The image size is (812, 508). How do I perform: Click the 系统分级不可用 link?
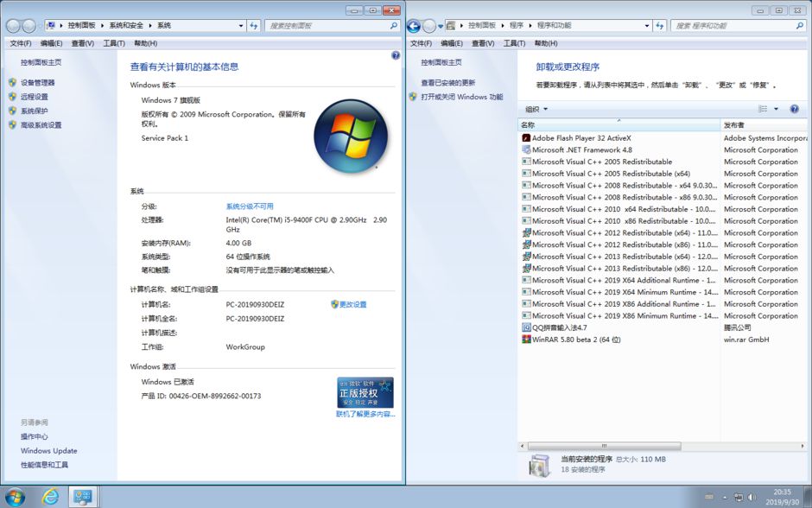click(250, 206)
